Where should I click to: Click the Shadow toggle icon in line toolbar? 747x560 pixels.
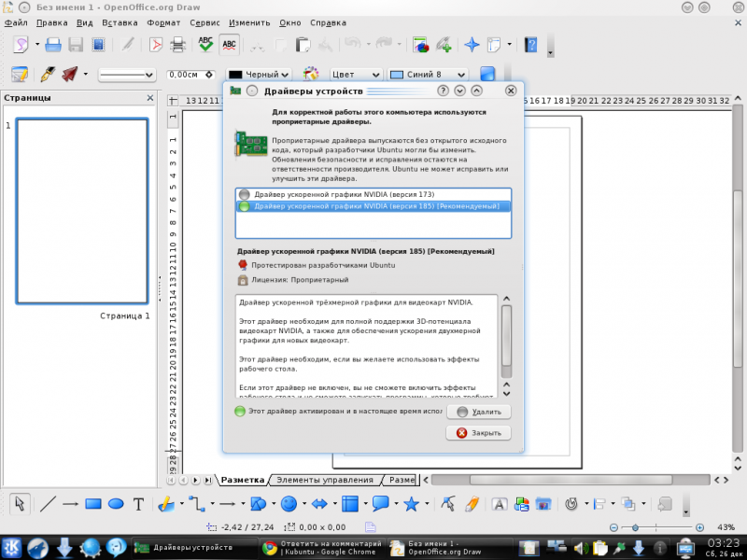[x=486, y=75]
